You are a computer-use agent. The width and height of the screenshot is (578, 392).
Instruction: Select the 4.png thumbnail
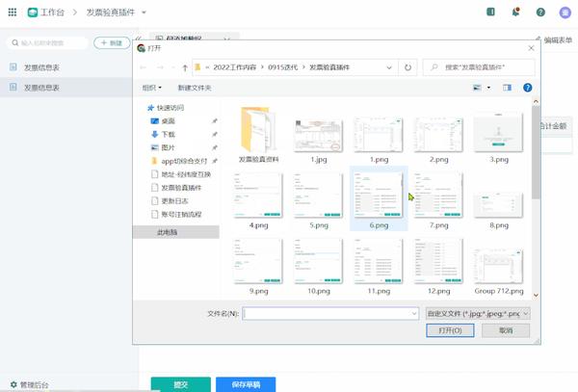258,200
